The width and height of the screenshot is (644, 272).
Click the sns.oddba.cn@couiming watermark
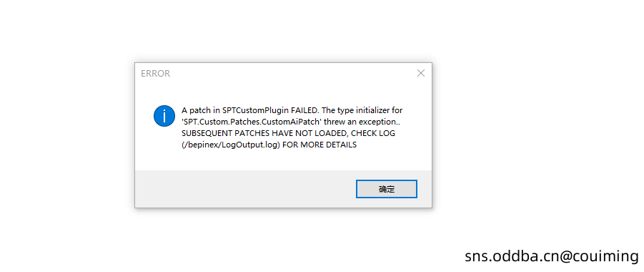point(552,256)
